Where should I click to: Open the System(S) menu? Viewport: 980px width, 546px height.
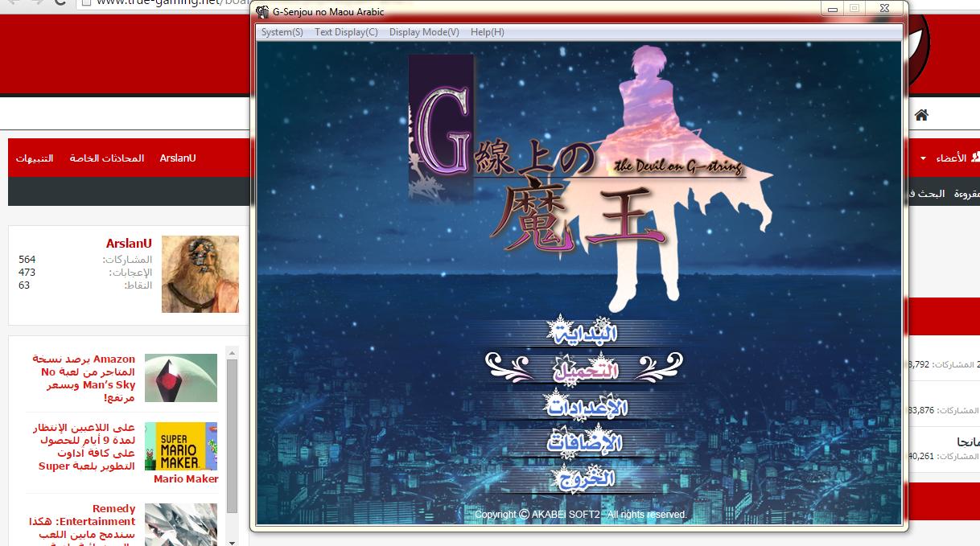pyautogui.click(x=282, y=32)
